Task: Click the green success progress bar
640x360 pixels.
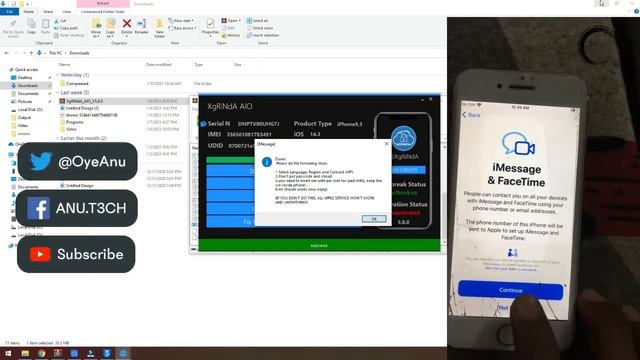Action: click(x=319, y=245)
